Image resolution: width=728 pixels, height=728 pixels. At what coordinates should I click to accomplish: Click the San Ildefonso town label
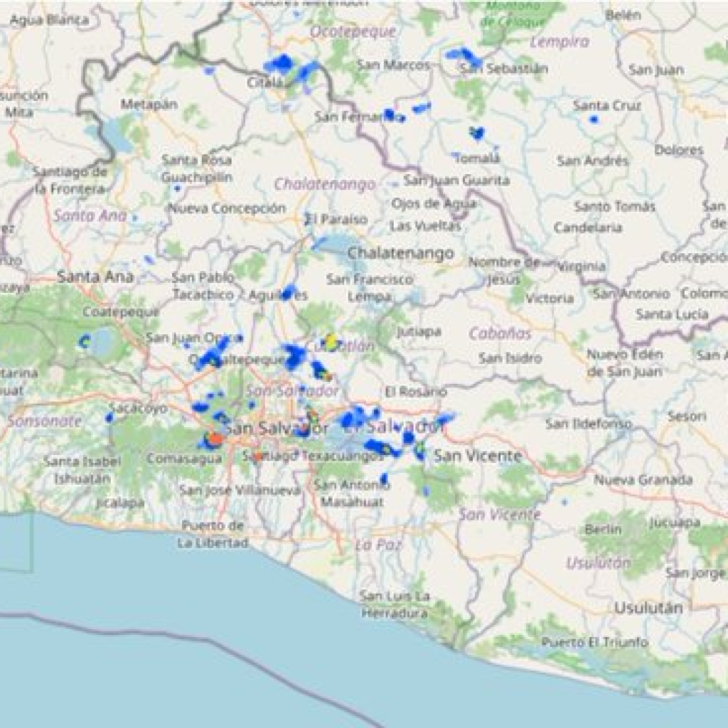588,424
